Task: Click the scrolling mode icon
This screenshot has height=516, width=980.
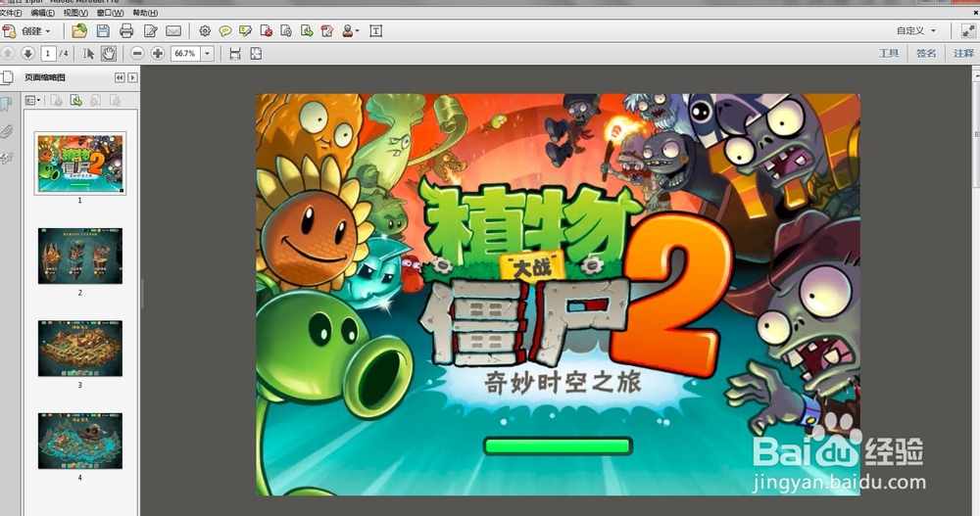Action: click(x=235, y=53)
